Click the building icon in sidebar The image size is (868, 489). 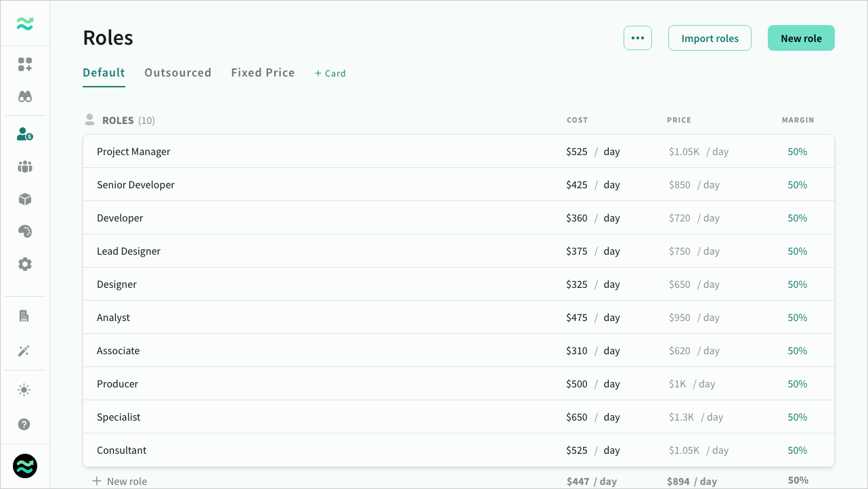click(x=25, y=316)
